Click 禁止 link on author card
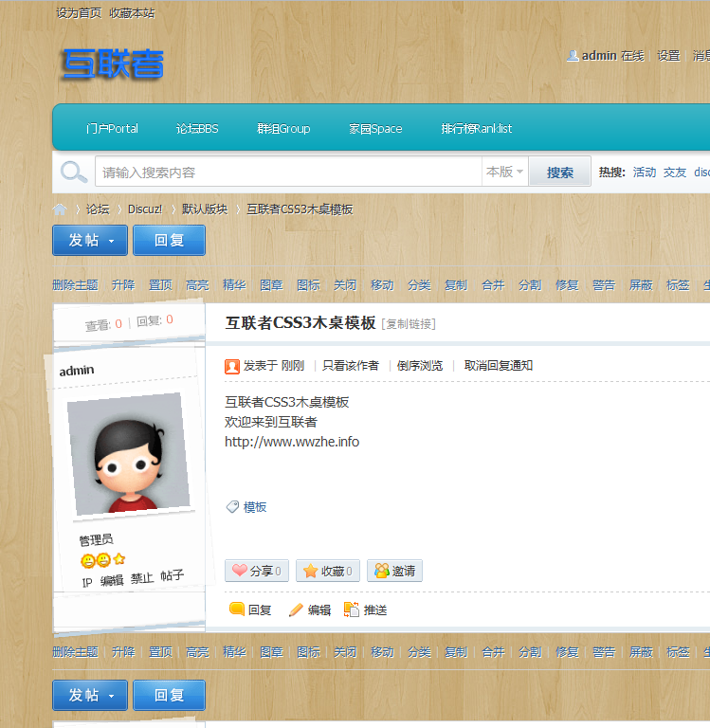710x728 pixels. click(142, 578)
